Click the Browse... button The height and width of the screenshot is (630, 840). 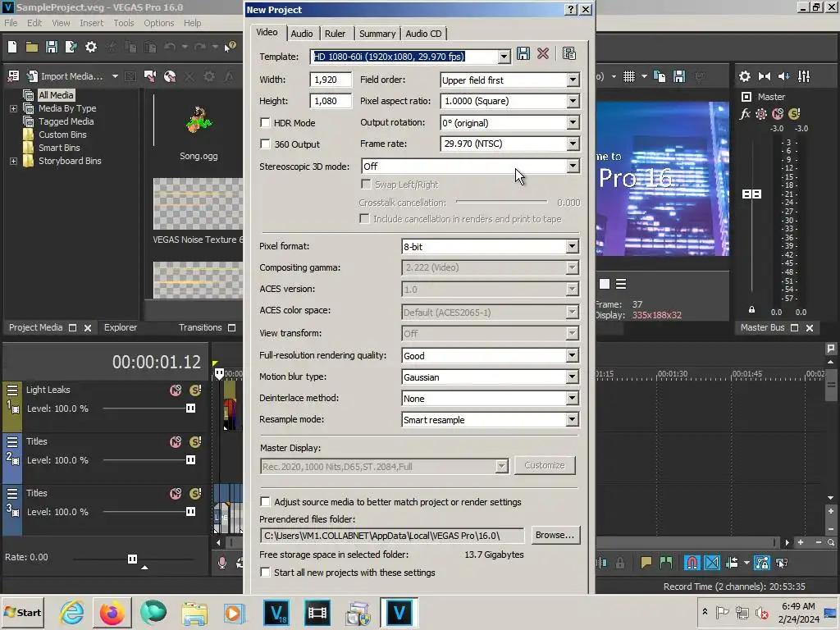[x=555, y=535]
